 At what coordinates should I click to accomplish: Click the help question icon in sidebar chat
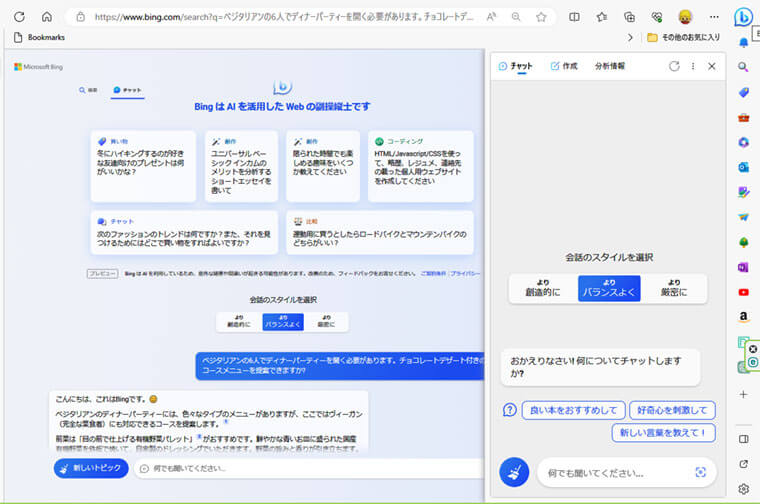pyautogui.click(x=509, y=410)
